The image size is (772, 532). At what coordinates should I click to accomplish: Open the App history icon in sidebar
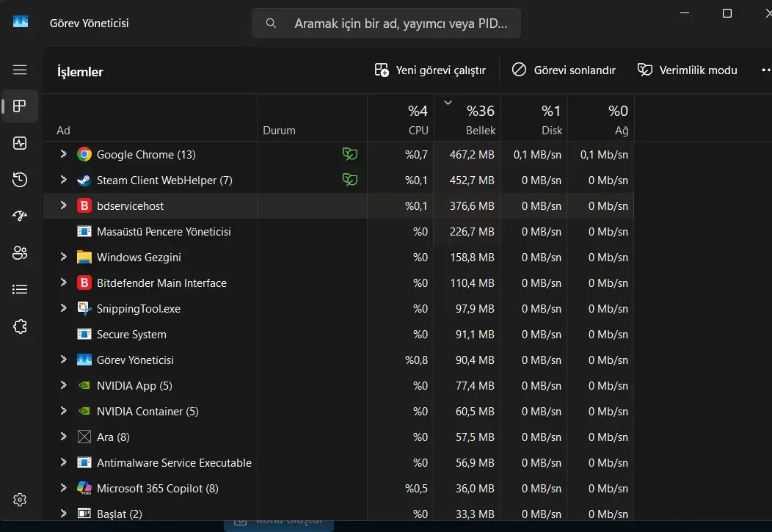click(20, 180)
